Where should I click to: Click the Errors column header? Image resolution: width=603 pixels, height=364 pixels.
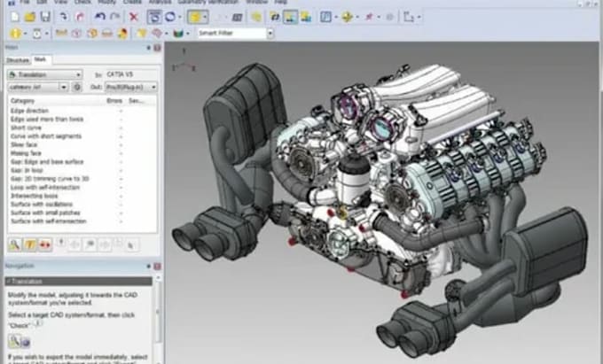coord(114,101)
